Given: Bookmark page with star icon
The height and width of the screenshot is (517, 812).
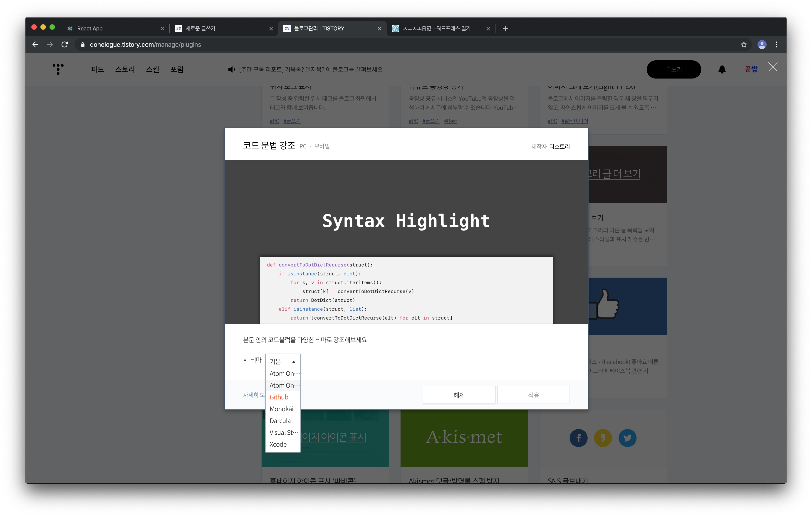Looking at the screenshot, I should click(x=744, y=44).
